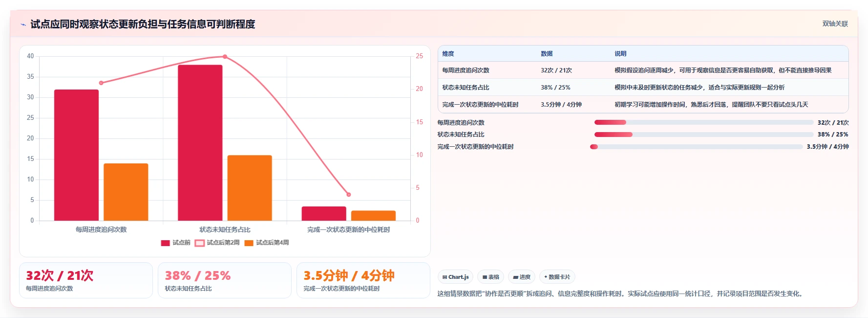Select table cell 3.5分钟 / 4分钟
Image resolution: width=868 pixels, height=318 pixels.
561,105
